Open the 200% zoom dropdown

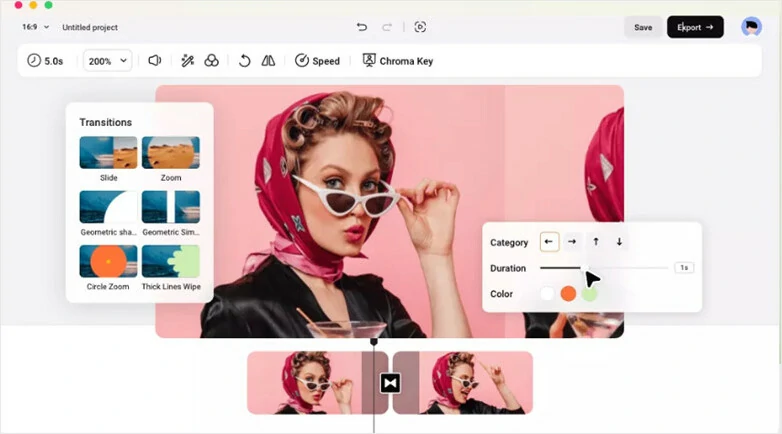pos(107,61)
